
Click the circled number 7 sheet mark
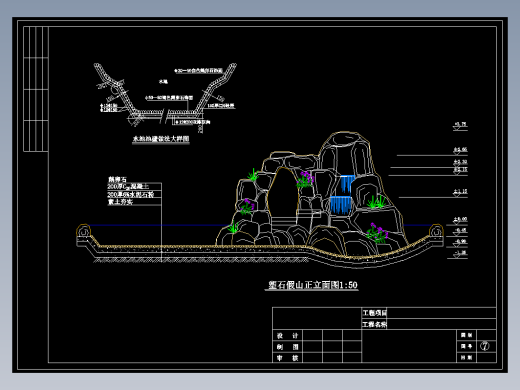click(485, 346)
